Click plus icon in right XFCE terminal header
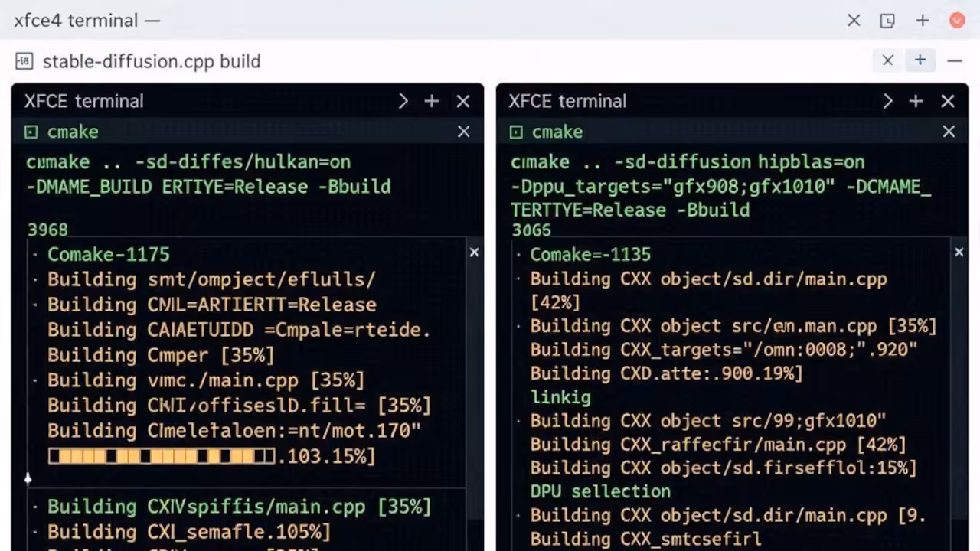This screenshot has width=980, height=551. (916, 101)
